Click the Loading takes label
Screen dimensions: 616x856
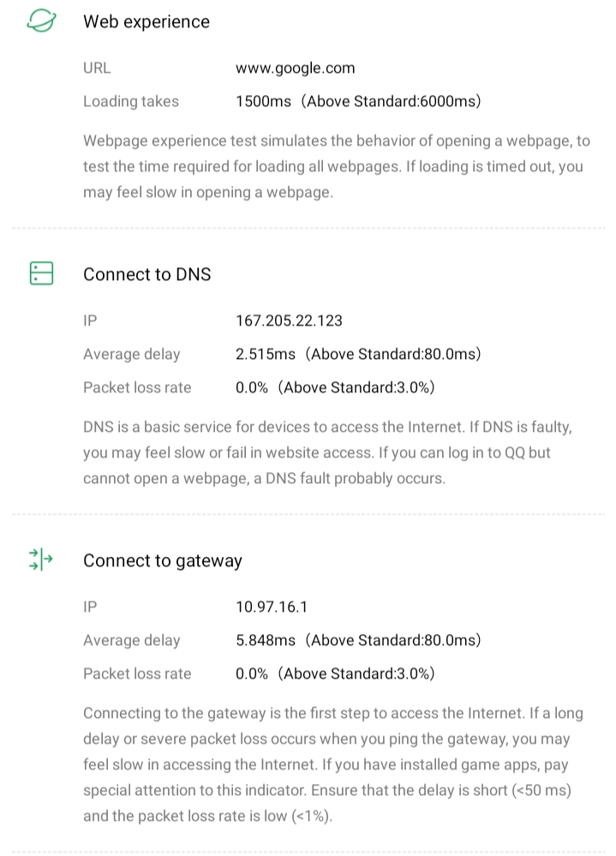pyautogui.click(x=131, y=101)
